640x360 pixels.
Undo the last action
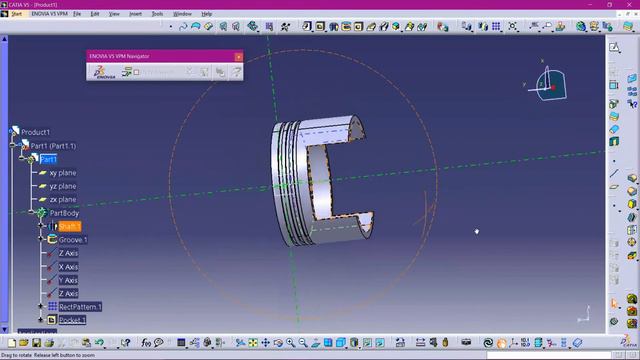[x=99, y=343]
